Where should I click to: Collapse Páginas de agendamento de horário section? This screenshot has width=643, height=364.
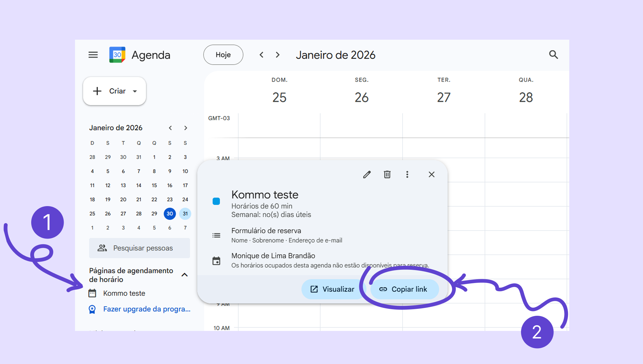185,275
